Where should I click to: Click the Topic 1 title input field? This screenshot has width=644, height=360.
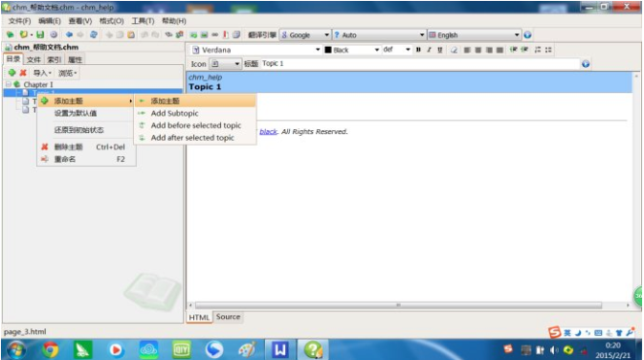click(x=420, y=64)
